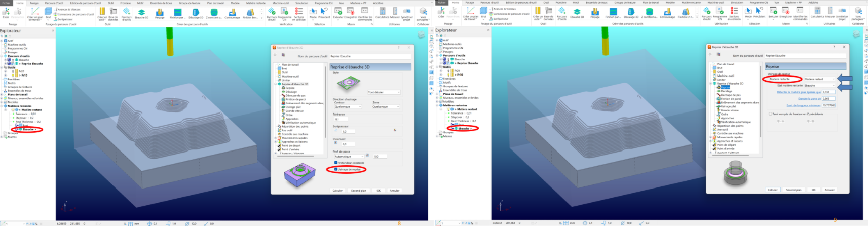The height and width of the screenshot is (226, 868).
Task: Click the Tolérance field showing 0,1
Action: tap(341, 119)
